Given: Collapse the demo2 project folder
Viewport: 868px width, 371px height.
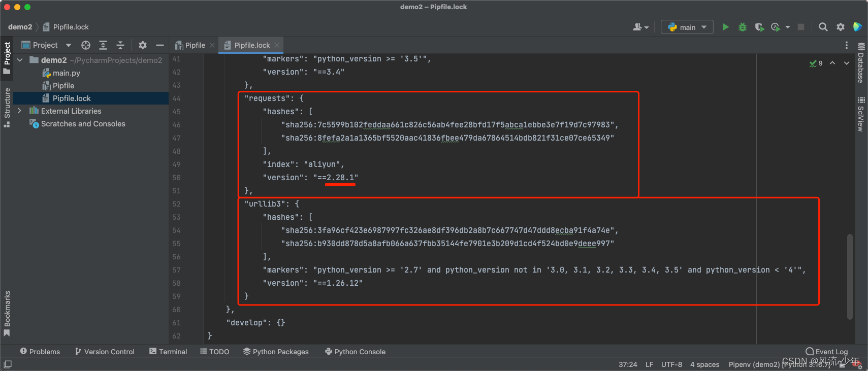Looking at the screenshot, I should click(20, 60).
